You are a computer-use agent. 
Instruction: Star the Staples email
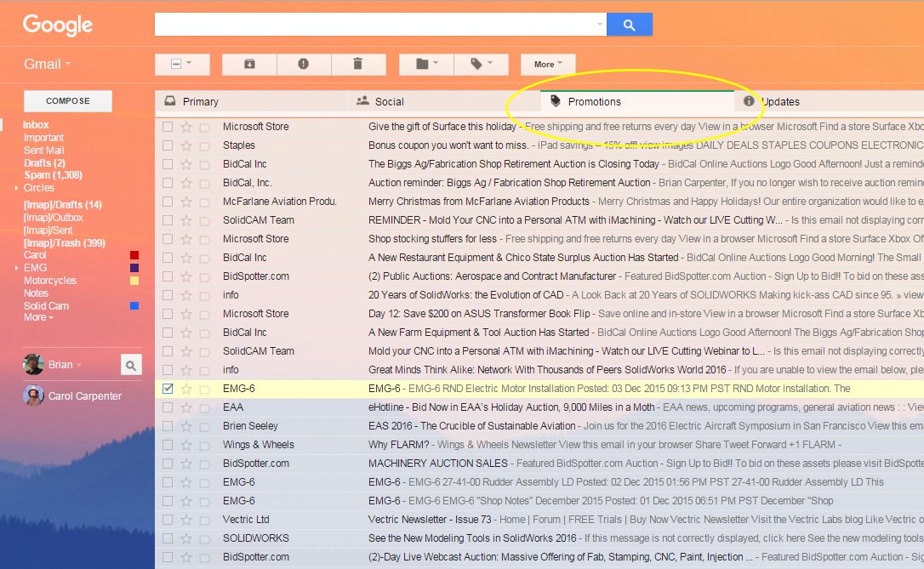[186, 145]
